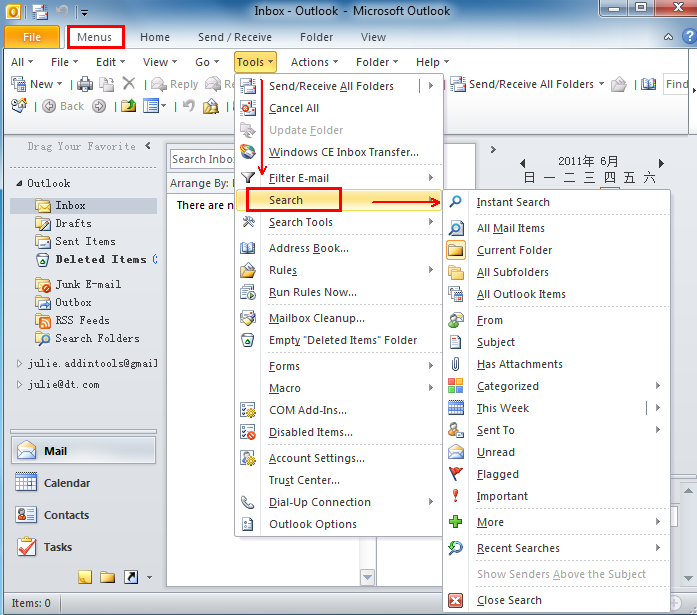Click the Dial-Up Connection phone icon

[x=248, y=502]
